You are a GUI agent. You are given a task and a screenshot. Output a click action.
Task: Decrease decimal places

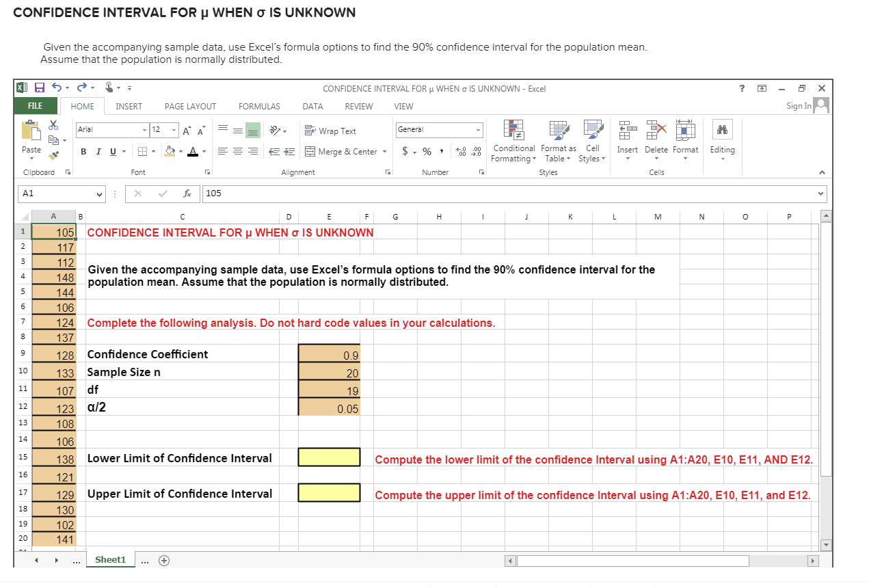(x=477, y=151)
